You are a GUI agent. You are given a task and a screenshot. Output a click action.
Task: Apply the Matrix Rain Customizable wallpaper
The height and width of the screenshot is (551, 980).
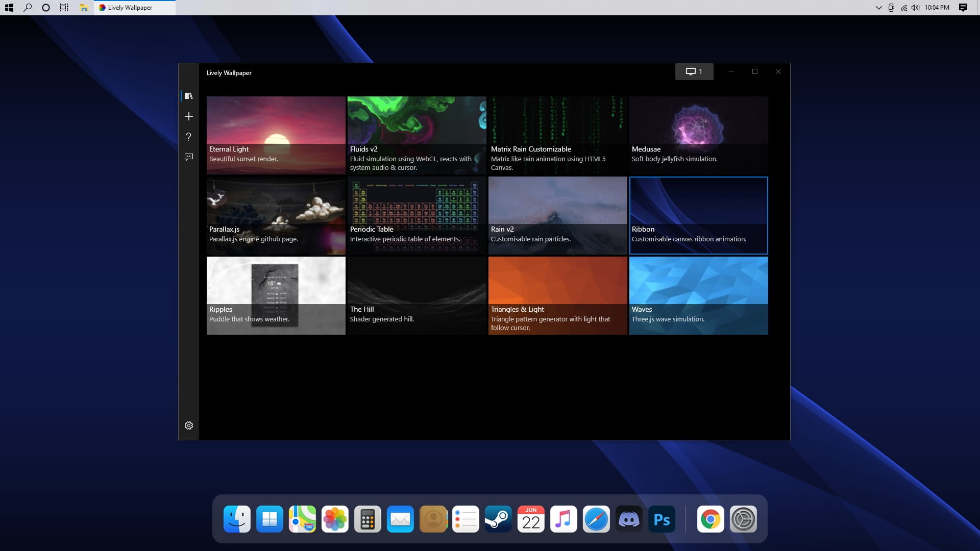point(557,135)
